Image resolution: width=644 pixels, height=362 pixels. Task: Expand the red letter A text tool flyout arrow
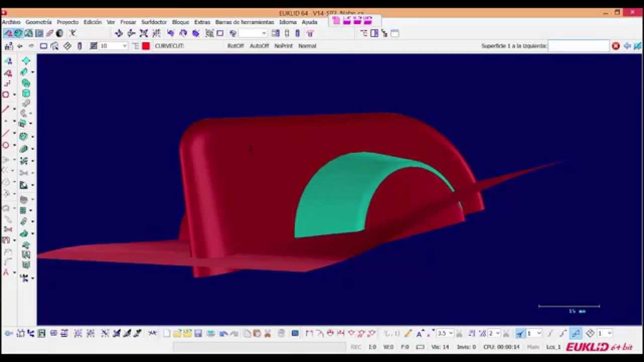(14, 273)
